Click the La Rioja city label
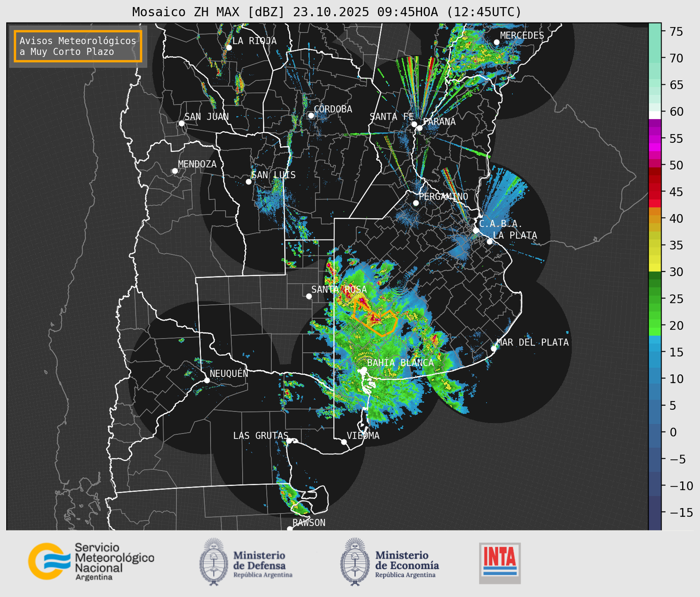700x597 pixels. (254, 41)
